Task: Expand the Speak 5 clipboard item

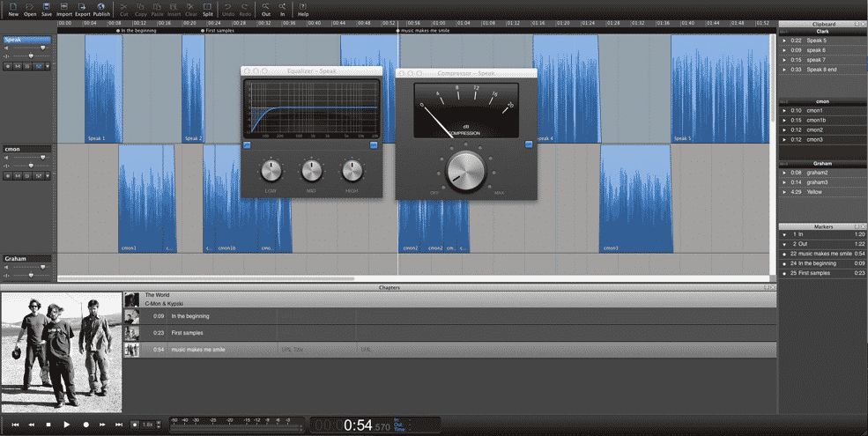Action: tap(784, 41)
